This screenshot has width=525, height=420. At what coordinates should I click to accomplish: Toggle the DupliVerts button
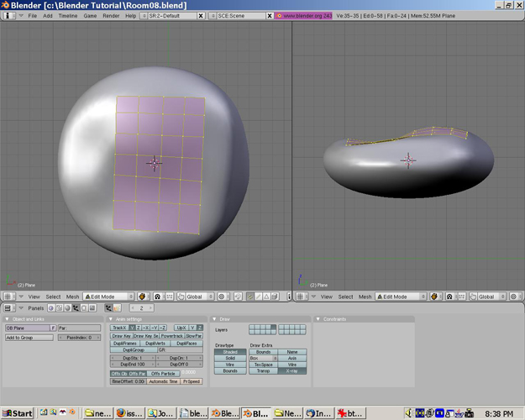point(155,343)
